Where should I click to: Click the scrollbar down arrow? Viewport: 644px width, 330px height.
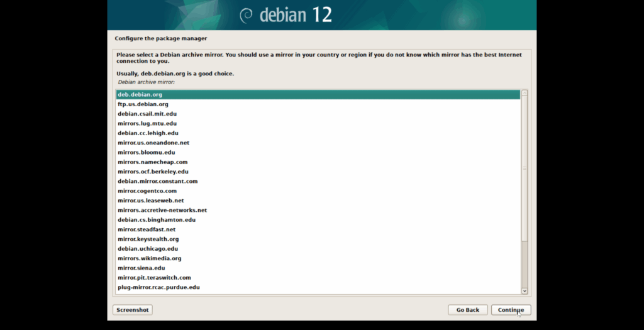pos(525,290)
